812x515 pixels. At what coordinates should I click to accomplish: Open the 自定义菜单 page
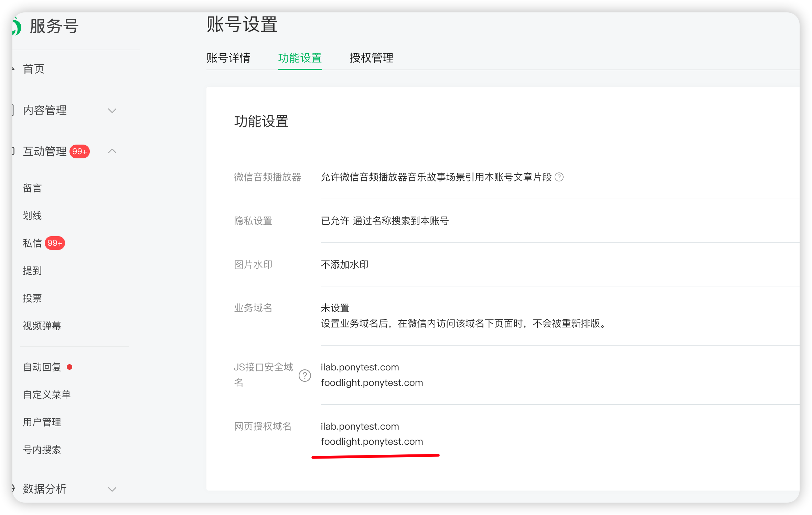(x=47, y=395)
